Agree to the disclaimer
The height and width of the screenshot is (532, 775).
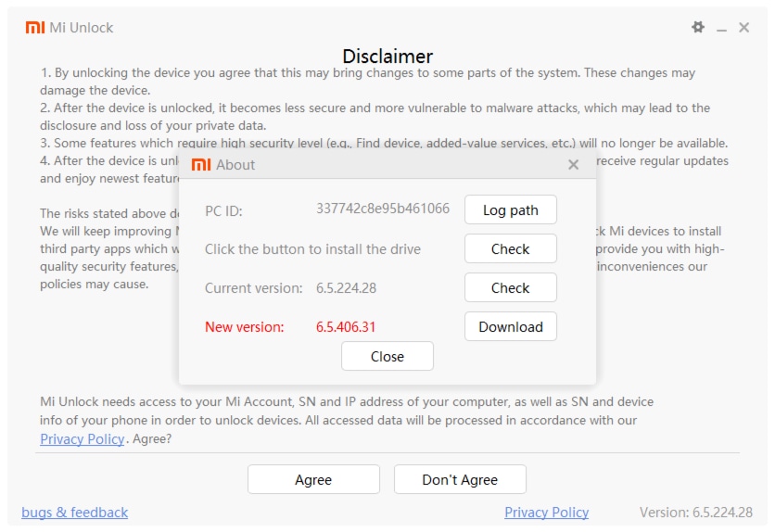pos(313,479)
